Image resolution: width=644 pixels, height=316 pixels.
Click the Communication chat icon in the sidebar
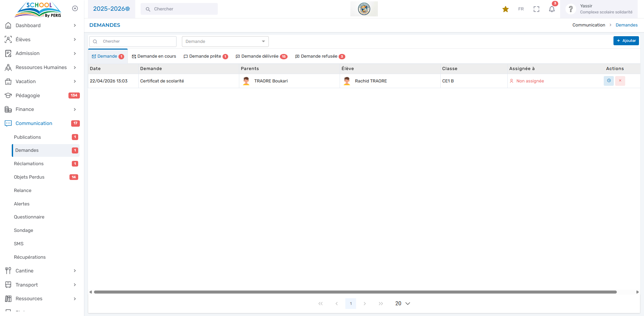point(8,123)
